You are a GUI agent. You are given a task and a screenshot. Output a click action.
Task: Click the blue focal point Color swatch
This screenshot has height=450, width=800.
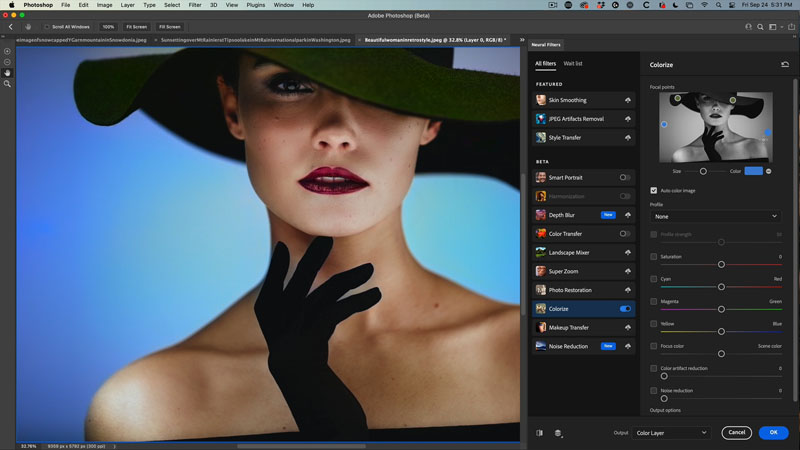coord(753,171)
